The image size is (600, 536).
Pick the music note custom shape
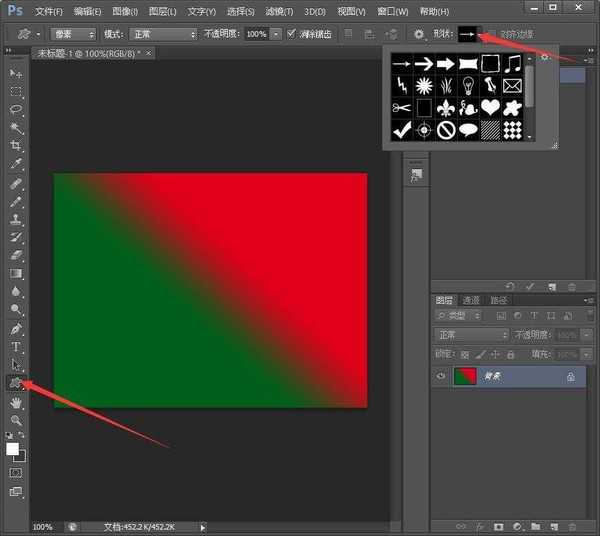pyautogui.click(x=513, y=64)
